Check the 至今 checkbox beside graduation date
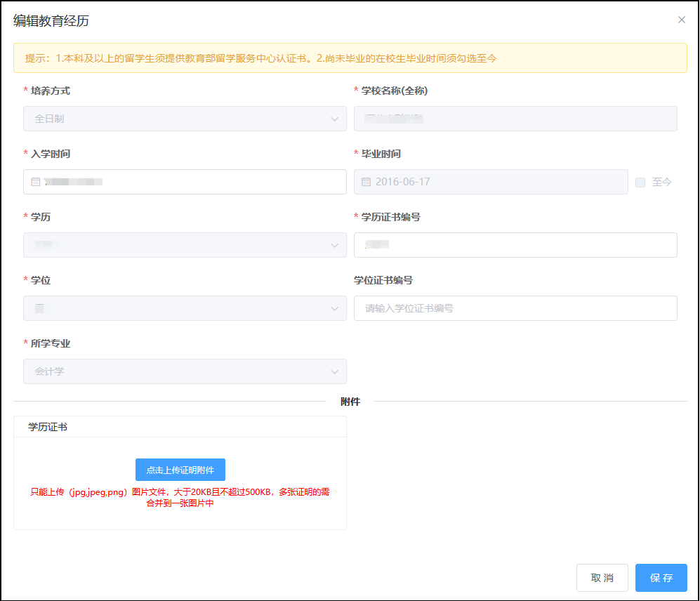Screen dimensions: 700x601 pyautogui.click(x=640, y=181)
